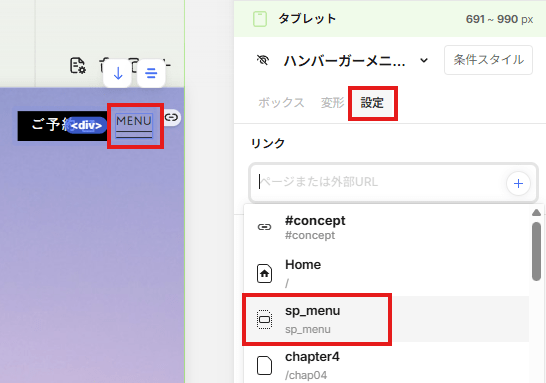Click the page icon beside chapter4
The height and width of the screenshot is (383, 546).
(x=264, y=365)
